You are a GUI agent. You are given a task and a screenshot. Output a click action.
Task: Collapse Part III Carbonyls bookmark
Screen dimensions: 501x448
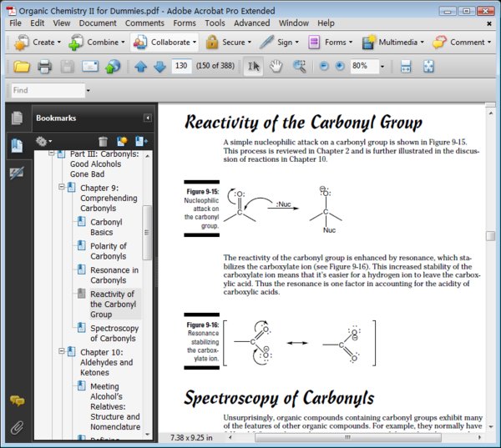click(x=51, y=154)
